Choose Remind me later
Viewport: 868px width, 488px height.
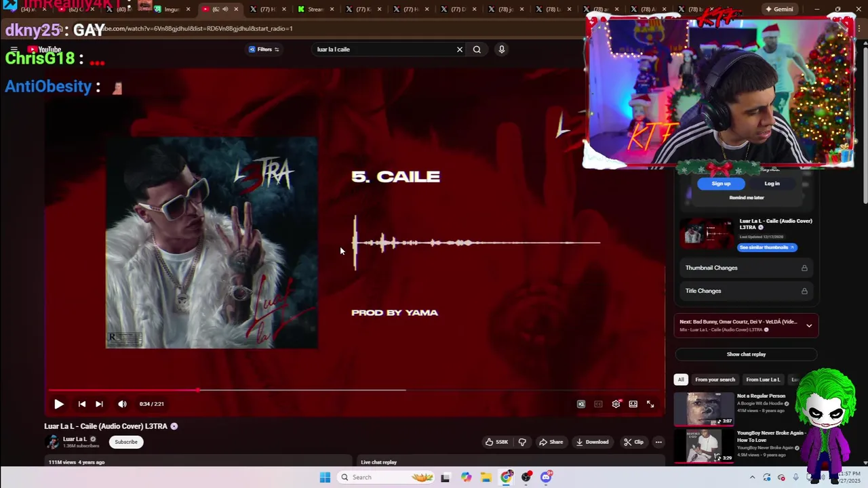coord(746,198)
